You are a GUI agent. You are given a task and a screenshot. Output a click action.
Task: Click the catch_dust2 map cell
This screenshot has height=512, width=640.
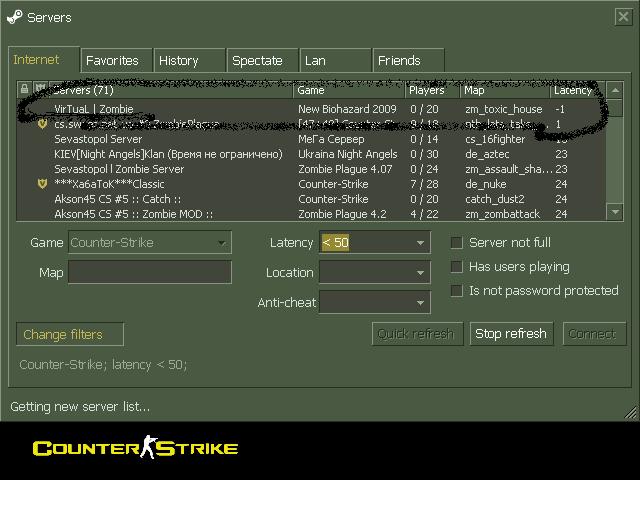coord(495,199)
